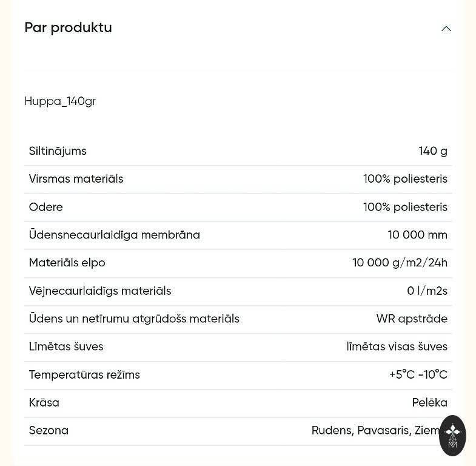Open the floating assistant icon widget

[x=452, y=436]
